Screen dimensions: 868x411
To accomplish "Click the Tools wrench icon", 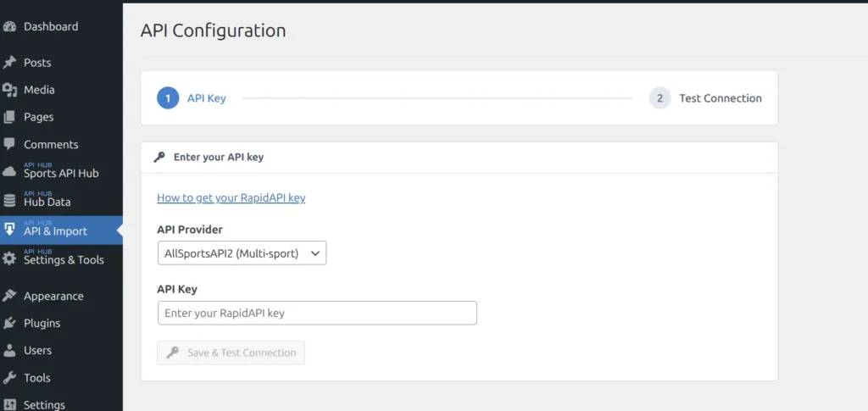I will coord(9,378).
